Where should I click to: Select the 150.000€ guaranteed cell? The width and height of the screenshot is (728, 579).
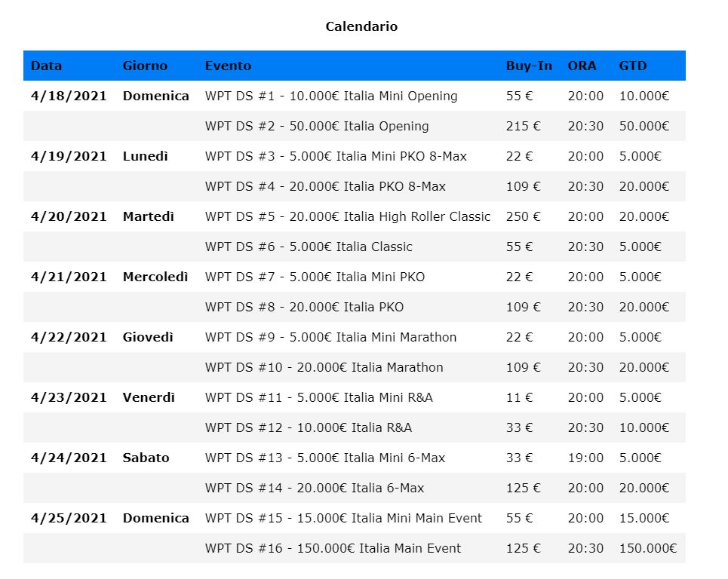tap(648, 548)
